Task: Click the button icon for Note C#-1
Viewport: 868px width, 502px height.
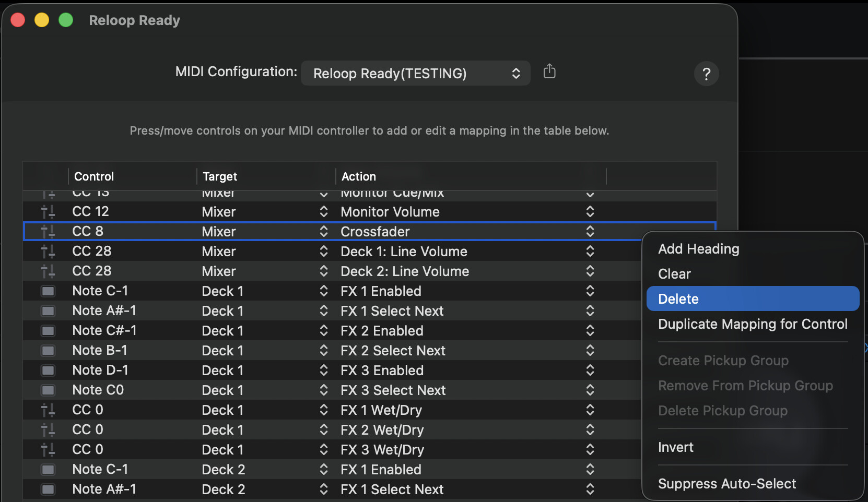Action: click(x=48, y=331)
